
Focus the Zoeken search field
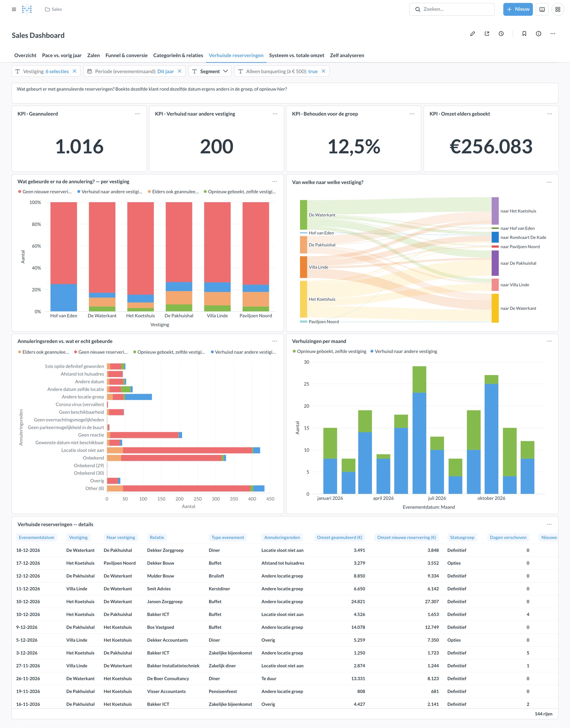pos(452,9)
